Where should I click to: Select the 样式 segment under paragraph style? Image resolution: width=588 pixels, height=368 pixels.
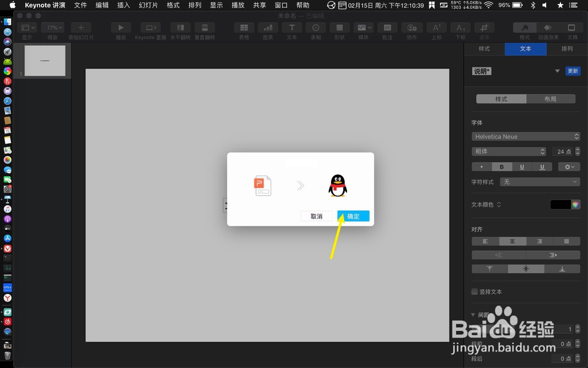501,99
